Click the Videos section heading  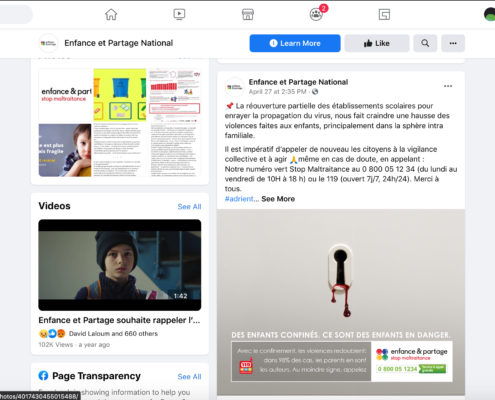(54, 206)
